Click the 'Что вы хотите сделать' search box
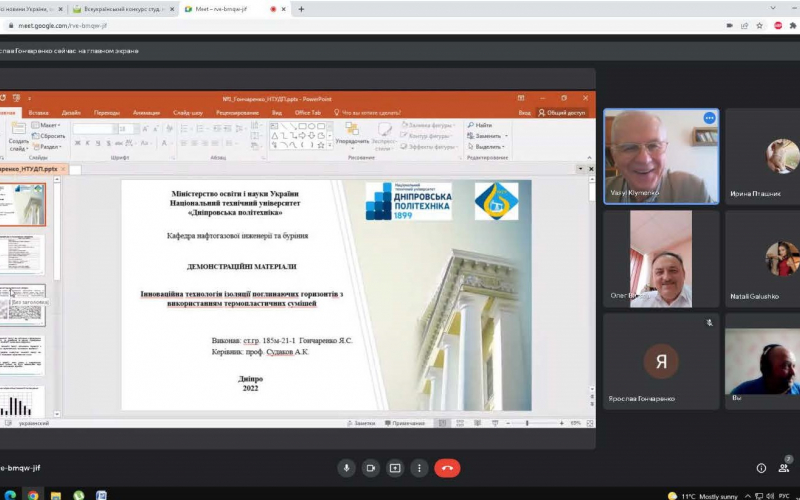Image resolution: width=800 pixels, height=500 pixels. pyautogui.click(x=367, y=113)
